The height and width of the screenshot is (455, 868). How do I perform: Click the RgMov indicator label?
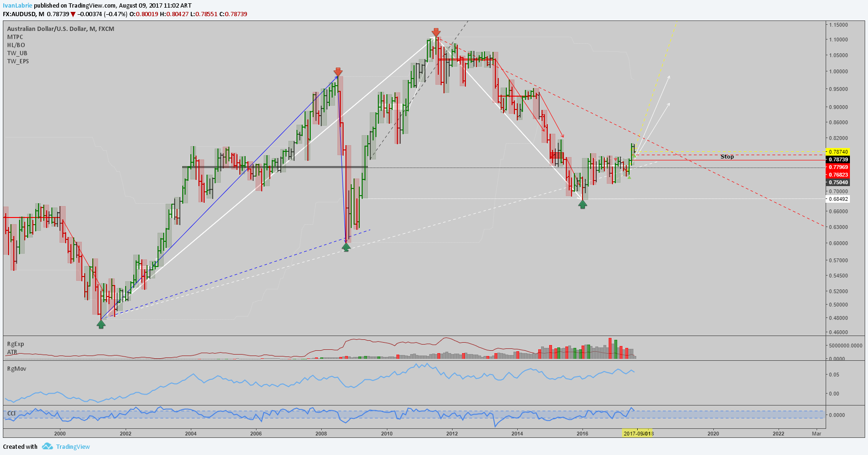point(17,368)
